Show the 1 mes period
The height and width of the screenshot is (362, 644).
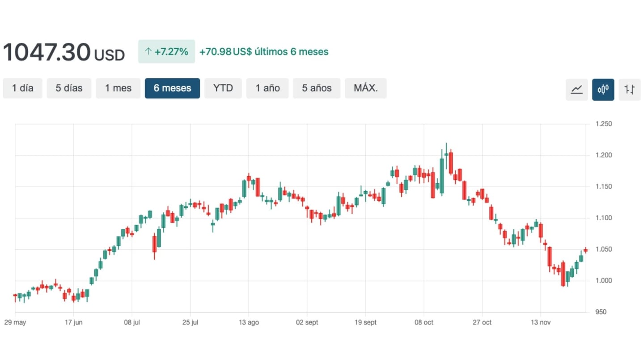point(118,88)
